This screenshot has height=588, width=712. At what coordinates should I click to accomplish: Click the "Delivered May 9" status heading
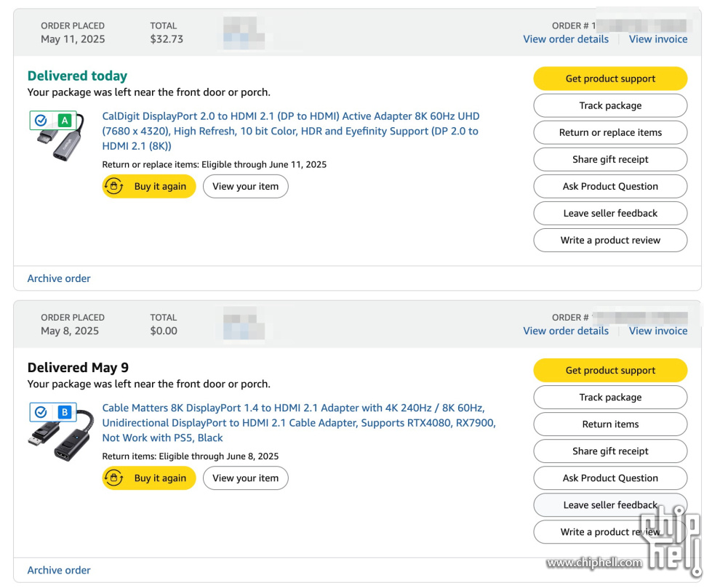pos(78,368)
